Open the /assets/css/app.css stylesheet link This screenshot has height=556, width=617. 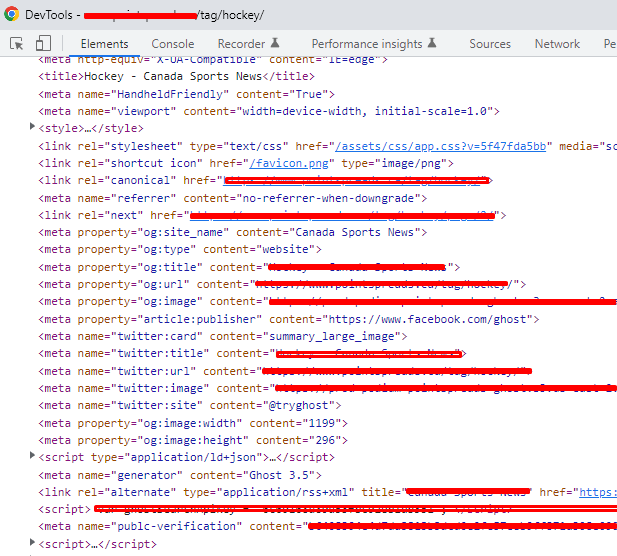(x=440, y=146)
